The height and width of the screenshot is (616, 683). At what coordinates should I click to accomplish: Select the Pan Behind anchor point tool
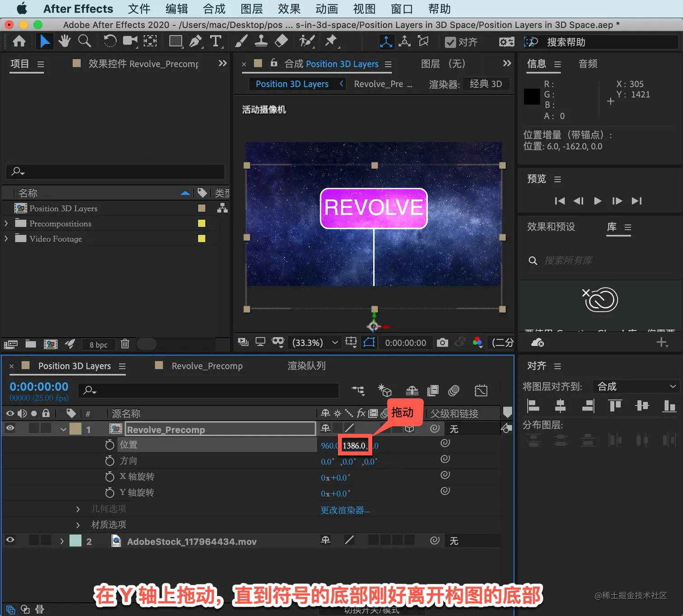pyautogui.click(x=150, y=42)
